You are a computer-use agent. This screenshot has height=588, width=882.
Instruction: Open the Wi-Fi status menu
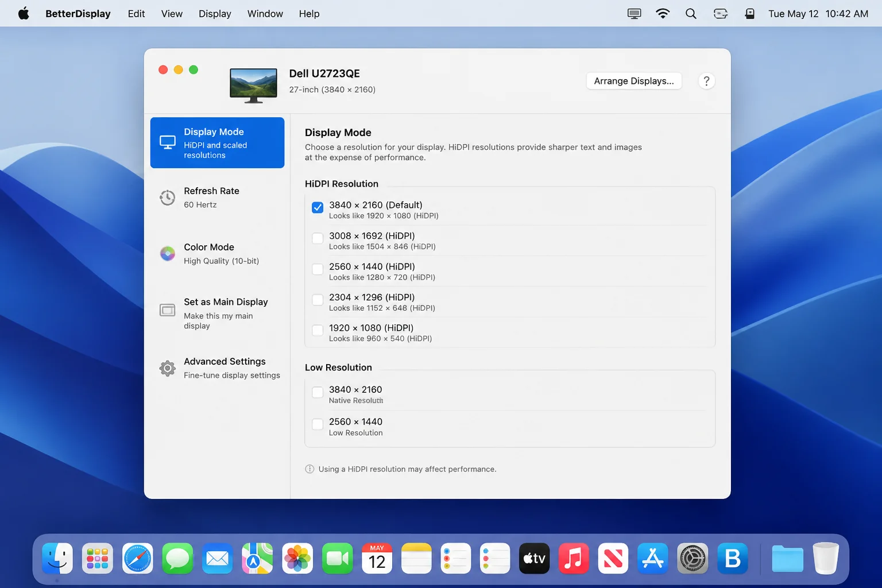point(663,14)
